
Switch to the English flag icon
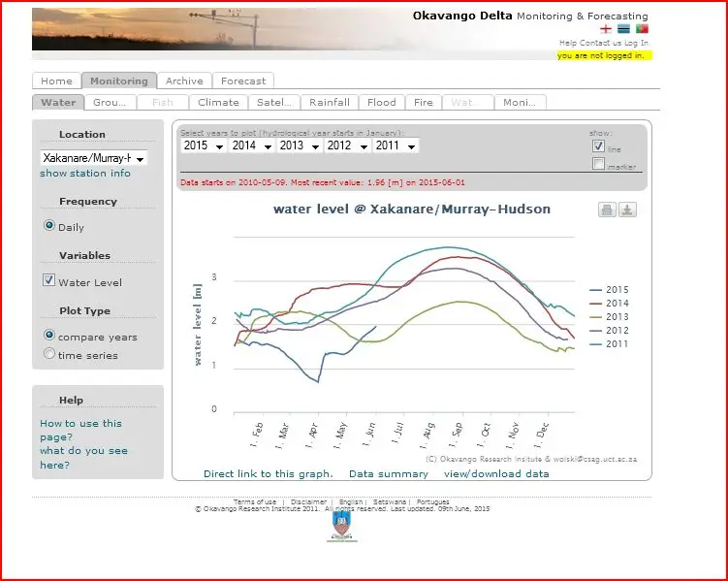point(606,29)
